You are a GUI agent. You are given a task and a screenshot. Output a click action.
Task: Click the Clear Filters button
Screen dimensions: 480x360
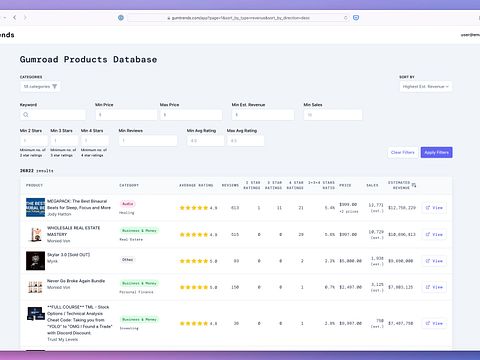click(x=403, y=152)
